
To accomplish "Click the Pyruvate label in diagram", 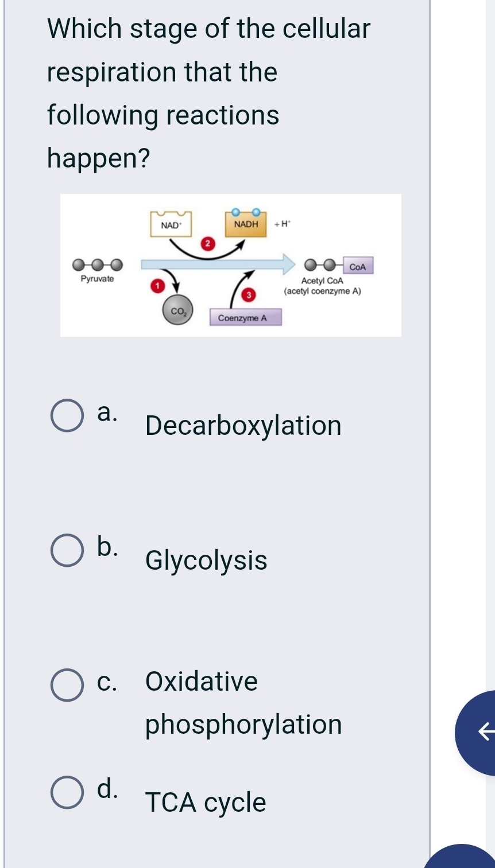I will click(98, 279).
